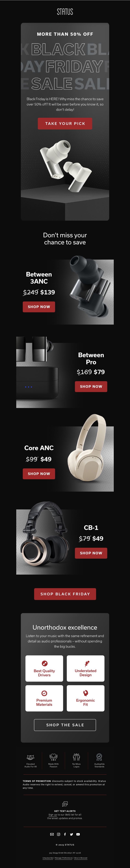This screenshot has height=868, width=130.
Task: Click the text alerts chat bubble icon
Action: (x=65, y=804)
